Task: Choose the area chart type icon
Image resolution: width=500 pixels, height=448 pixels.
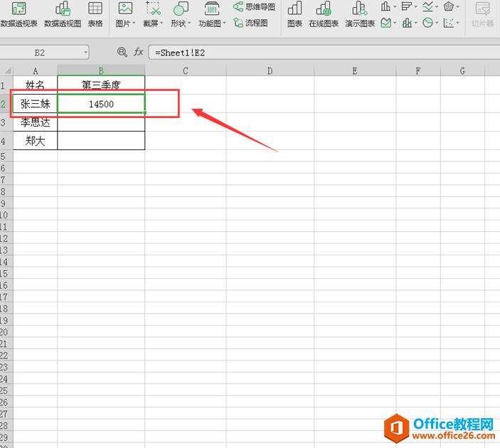Action: (x=385, y=23)
